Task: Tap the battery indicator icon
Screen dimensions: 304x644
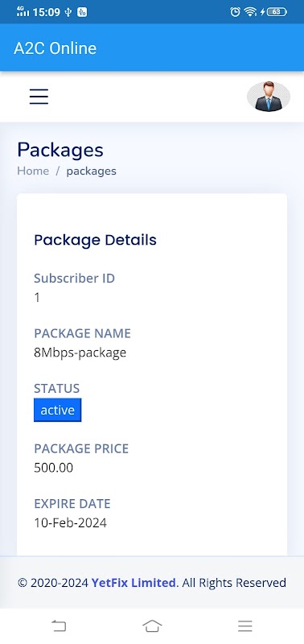Action: coord(277,12)
